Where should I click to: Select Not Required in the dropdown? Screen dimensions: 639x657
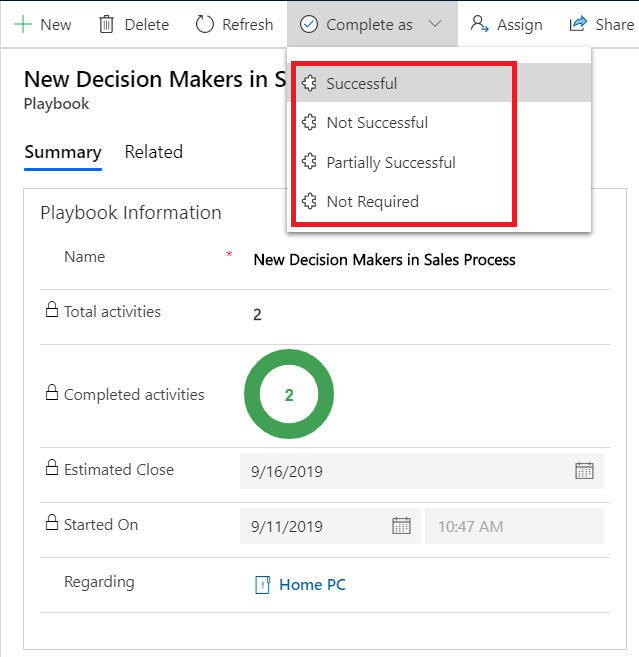pyautogui.click(x=372, y=202)
